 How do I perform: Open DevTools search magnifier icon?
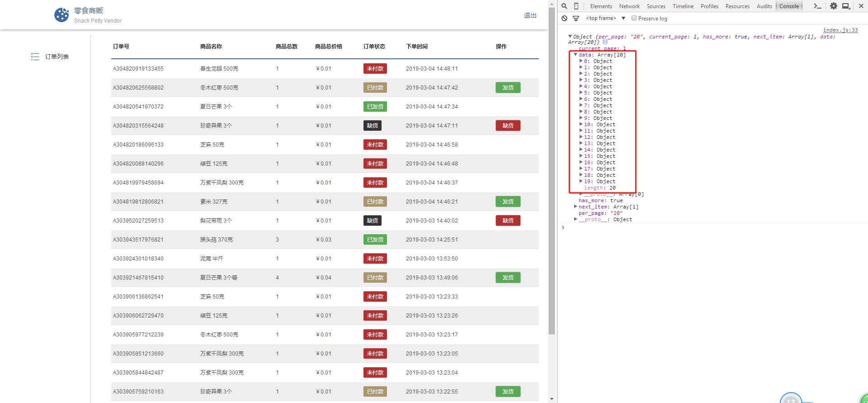tap(564, 6)
